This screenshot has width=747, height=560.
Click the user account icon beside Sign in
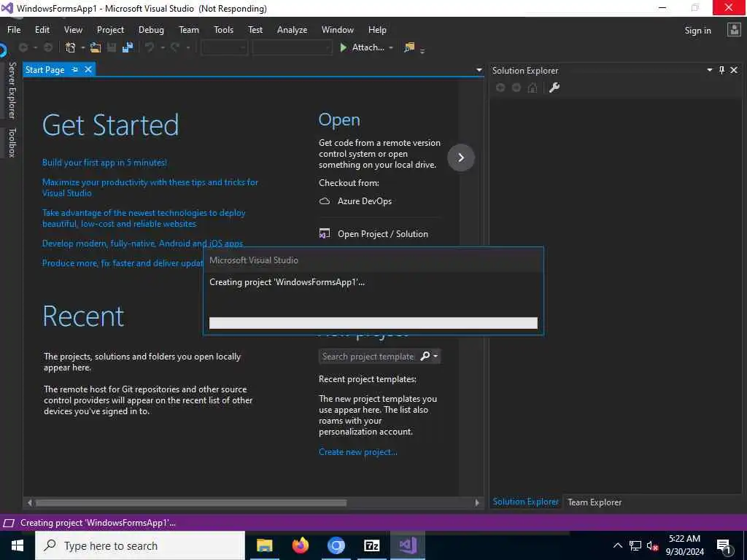point(734,30)
